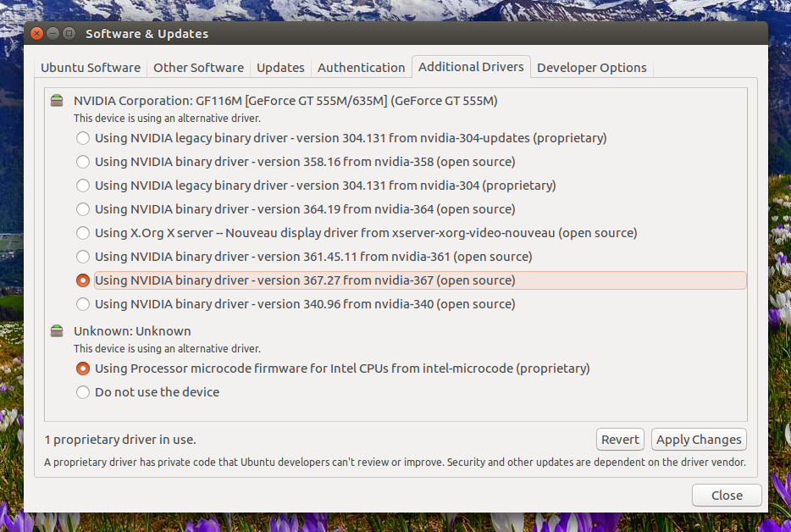Select NVIDIA binary driver version 367.27
Screen dimensions: 791x532
[83, 280]
